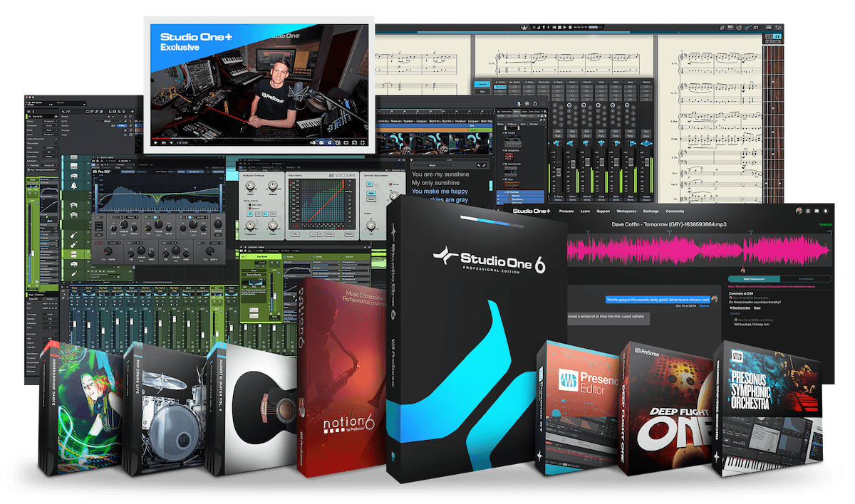Select the Deep Flight One product box
This screenshot has height=504, width=855.
pyautogui.click(x=670, y=409)
